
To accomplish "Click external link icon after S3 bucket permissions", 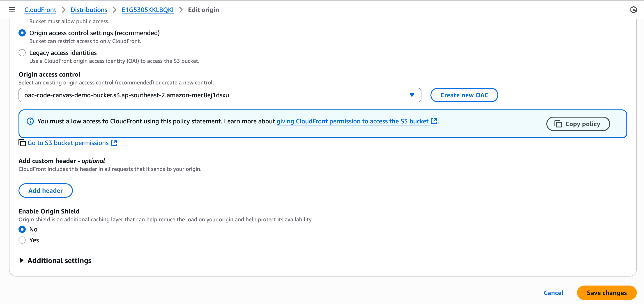I will point(114,143).
